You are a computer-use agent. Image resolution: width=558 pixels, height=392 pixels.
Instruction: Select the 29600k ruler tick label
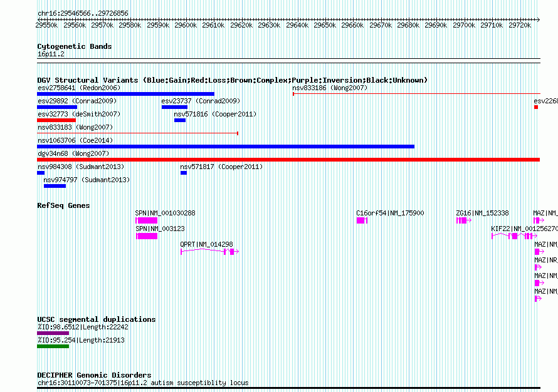point(186,25)
